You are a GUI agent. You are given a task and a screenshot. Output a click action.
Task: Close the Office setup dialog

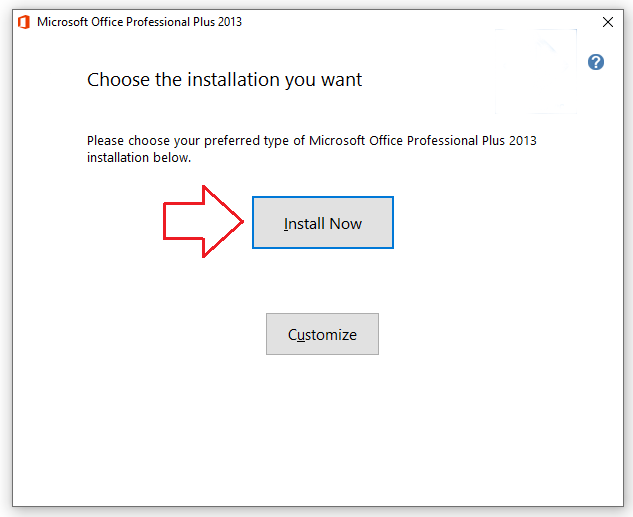click(608, 22)
